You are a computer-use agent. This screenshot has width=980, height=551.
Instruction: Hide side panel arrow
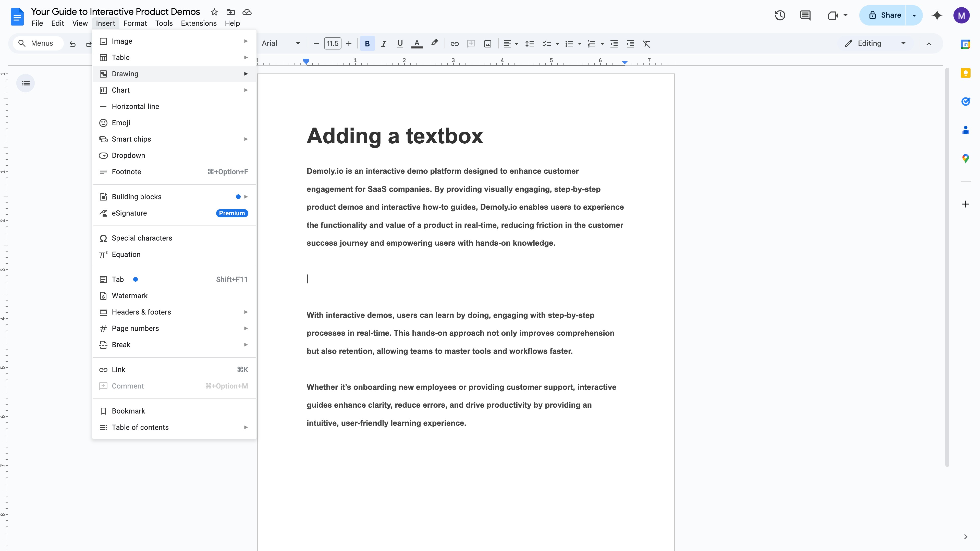pyautogui.click(x=965, y=536)
